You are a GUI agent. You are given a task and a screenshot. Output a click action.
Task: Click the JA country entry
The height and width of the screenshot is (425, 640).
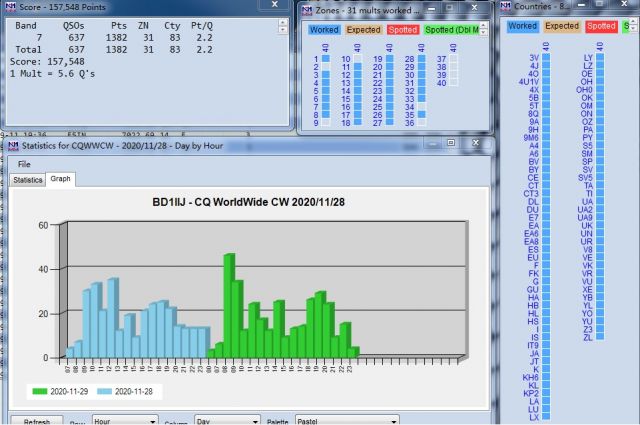pos(534,354)
